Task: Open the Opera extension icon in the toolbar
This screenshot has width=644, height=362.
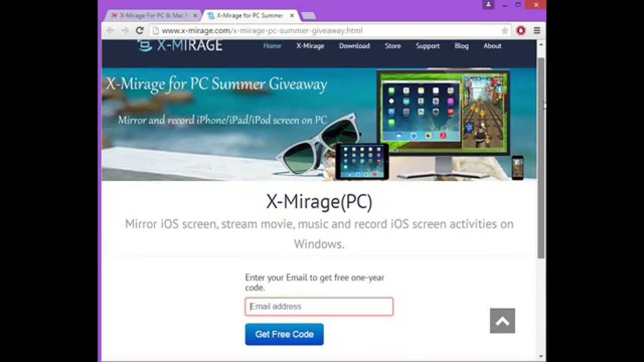Action: 521,31
